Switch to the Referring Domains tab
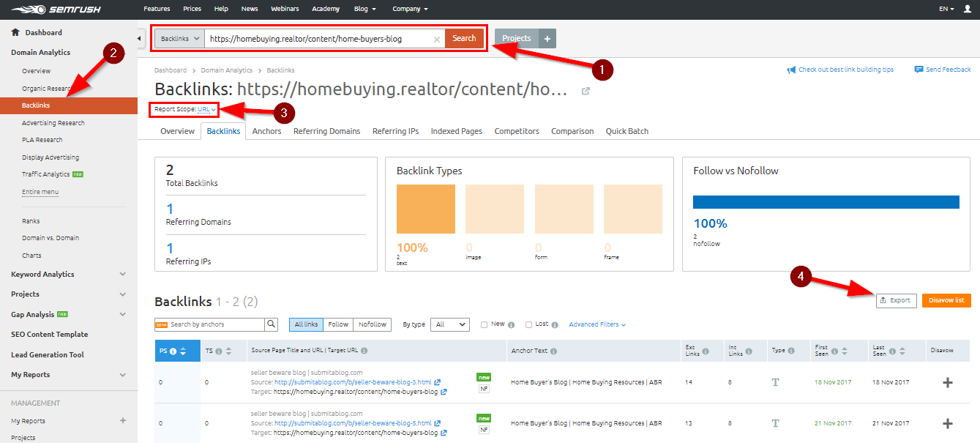 click(327, 131)
